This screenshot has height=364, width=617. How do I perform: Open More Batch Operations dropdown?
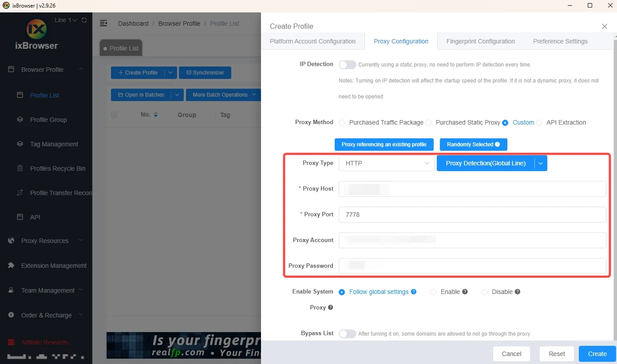[224, 95]
